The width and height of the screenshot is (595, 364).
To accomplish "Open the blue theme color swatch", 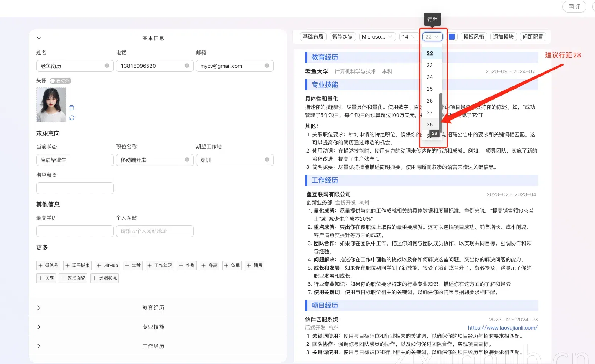I will 452,37.
